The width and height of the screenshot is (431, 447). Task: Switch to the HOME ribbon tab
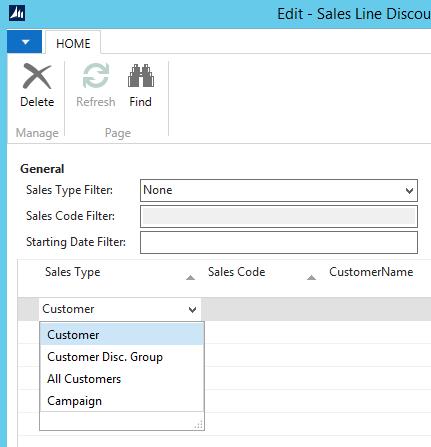[x=73, y=43]
